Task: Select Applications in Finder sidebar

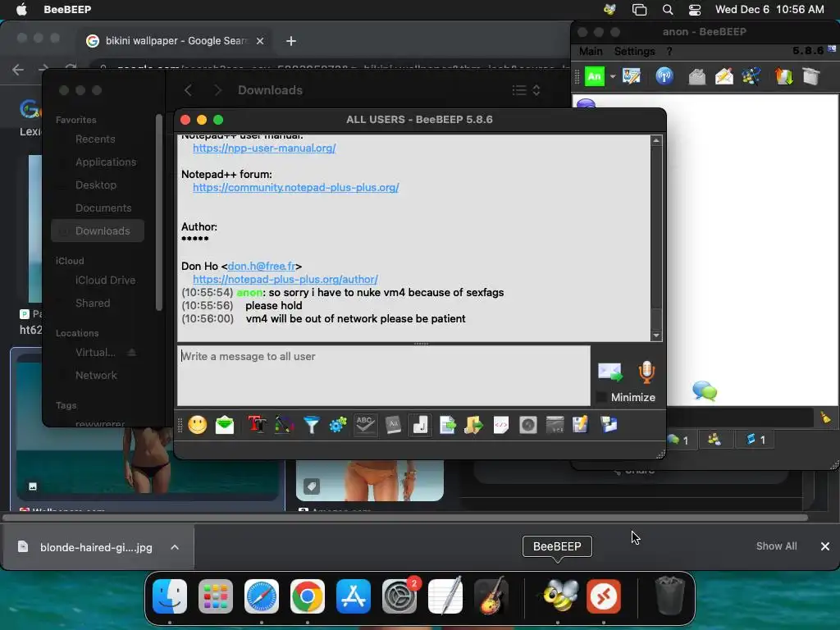Action: (106, 162)
